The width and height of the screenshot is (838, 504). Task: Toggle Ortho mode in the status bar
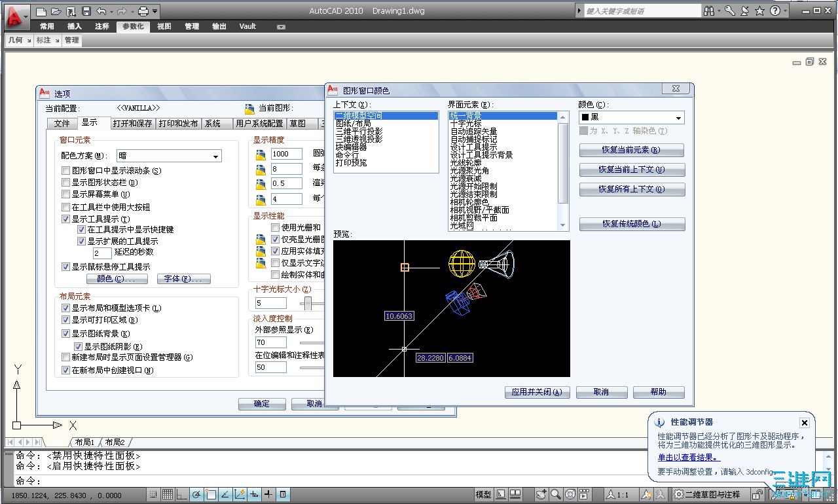[x=182, y=494]
